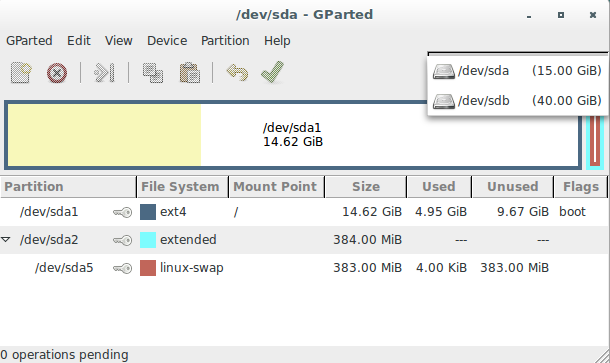This screenshot has height=363, width=610.
Task: Sort by the Size column header
Action: click(366, 187)
